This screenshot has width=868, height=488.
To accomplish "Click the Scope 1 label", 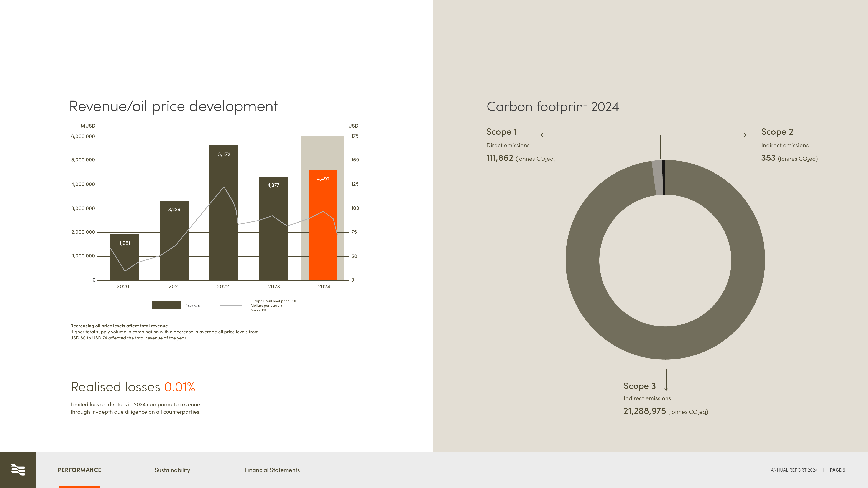I will (x=501, y=132).
